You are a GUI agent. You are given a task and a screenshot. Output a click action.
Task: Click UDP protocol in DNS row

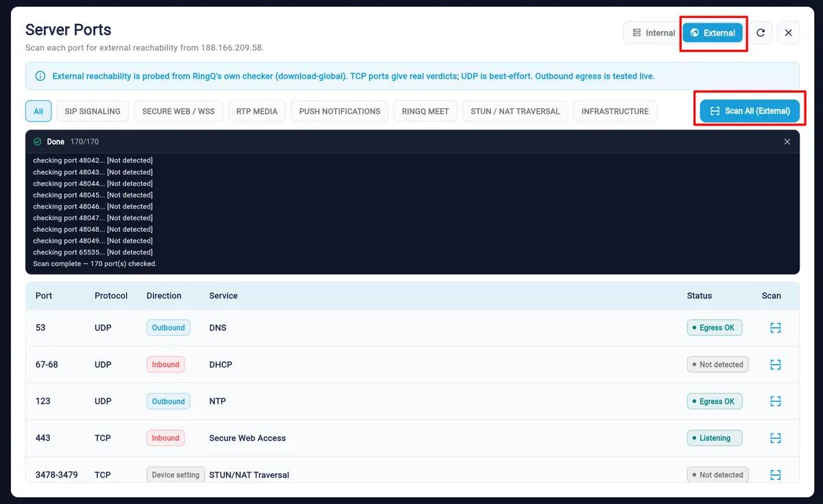click(x=103, y=328)
